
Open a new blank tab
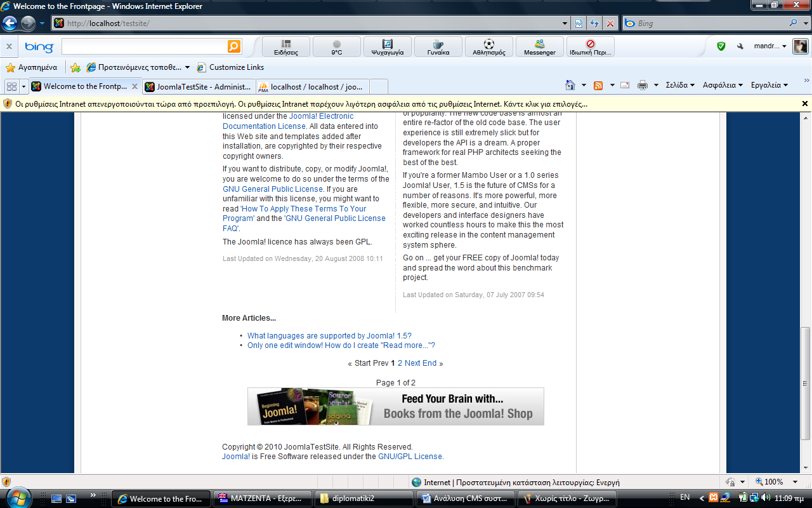coord(378,87)
